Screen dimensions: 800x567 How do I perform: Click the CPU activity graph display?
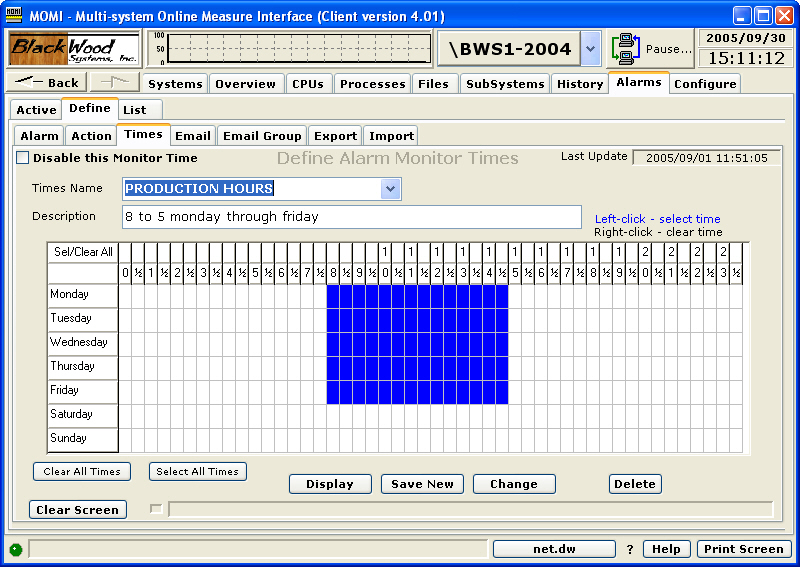pyautogui.click(x=298, y=48)
